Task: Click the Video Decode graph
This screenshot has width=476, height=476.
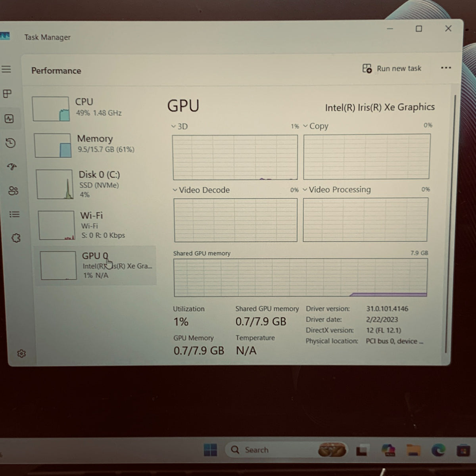Action: pos(236,220)
